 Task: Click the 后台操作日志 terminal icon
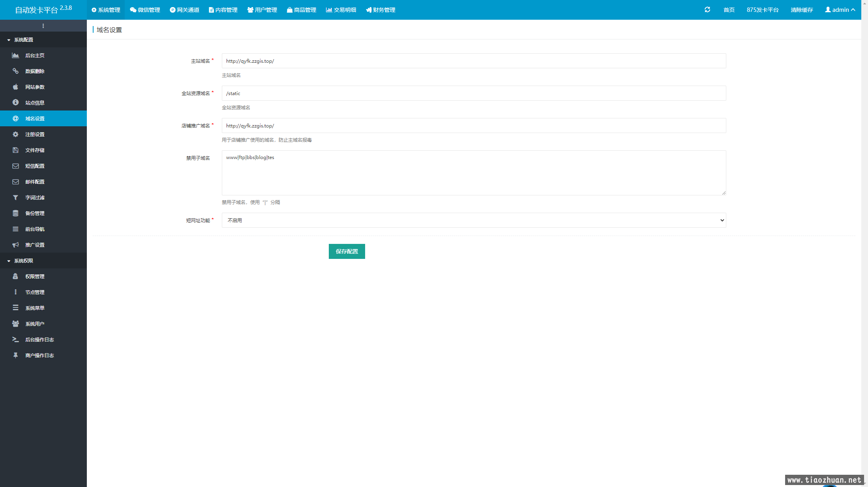(15, 339)
